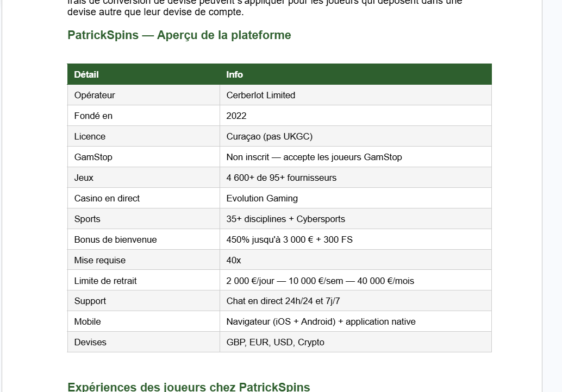The height and width of the screenshot is (392, 562).
Task: Select the "Opérateur" cell
Action: point(143,95)
